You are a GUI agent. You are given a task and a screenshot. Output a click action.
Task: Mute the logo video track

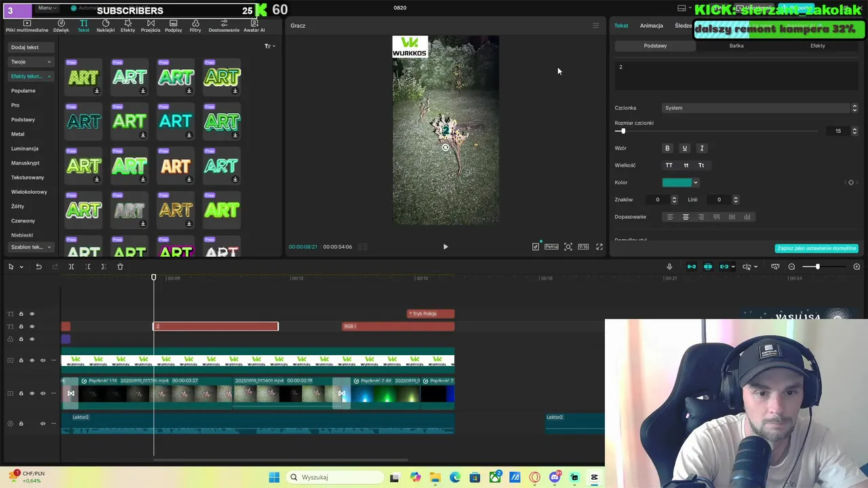43,360
